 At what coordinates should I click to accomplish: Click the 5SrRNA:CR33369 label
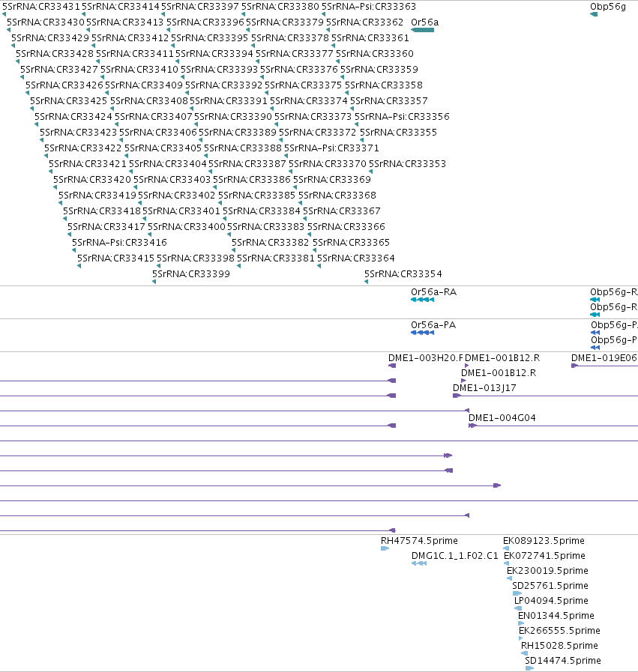point(332,179)
